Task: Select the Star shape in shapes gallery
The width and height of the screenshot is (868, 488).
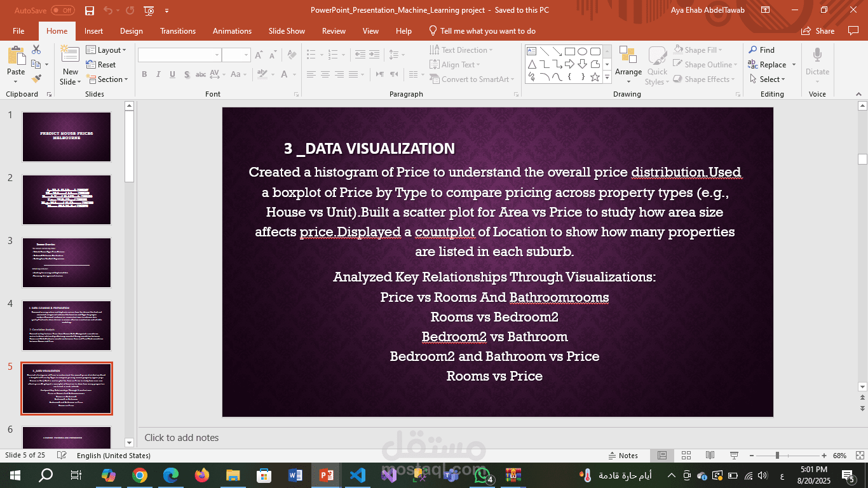Action: pyautogui.click(x=595, y=77)
